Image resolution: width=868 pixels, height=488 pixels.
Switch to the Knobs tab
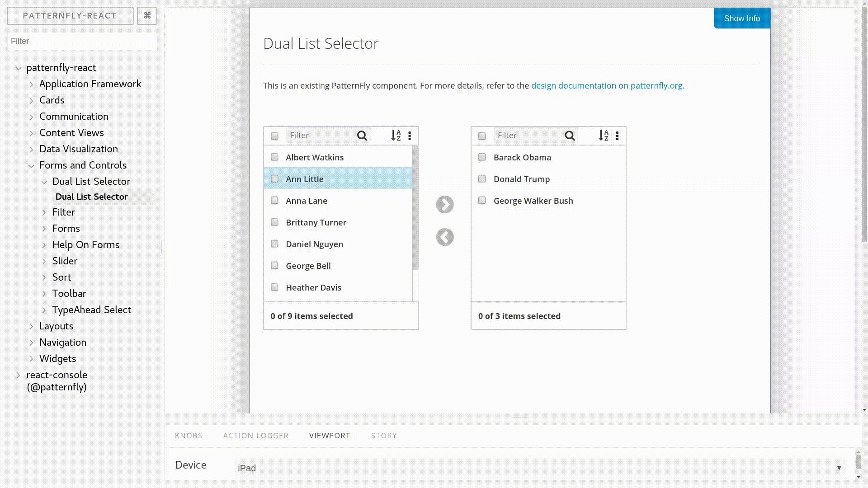(x=189, y=436)
